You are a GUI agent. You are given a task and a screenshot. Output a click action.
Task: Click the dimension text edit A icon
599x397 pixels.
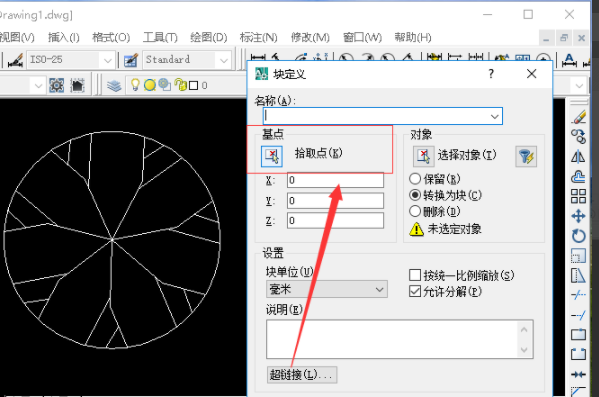[569, 60]
